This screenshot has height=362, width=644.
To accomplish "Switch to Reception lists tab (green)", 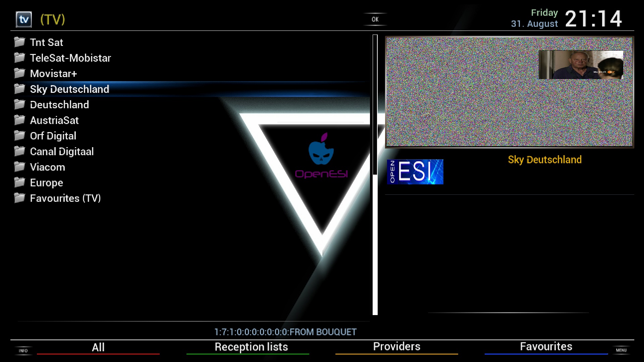I will coord(251,347).
